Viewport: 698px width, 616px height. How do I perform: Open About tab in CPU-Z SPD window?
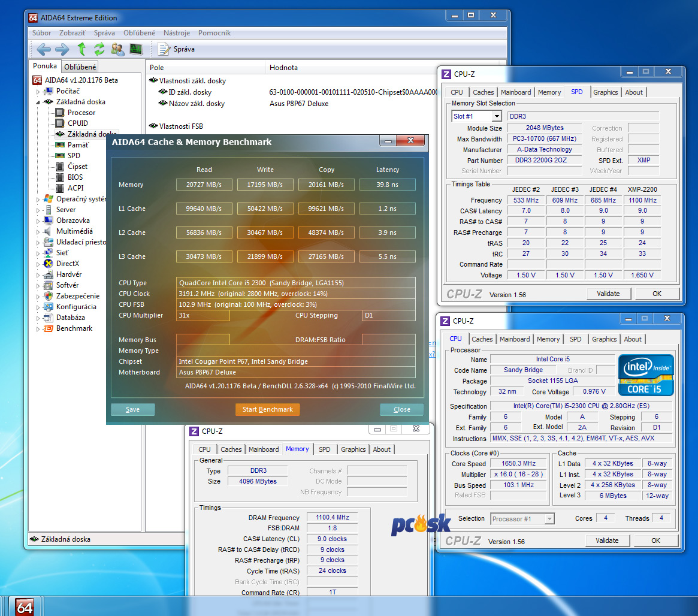click(634, 92)
